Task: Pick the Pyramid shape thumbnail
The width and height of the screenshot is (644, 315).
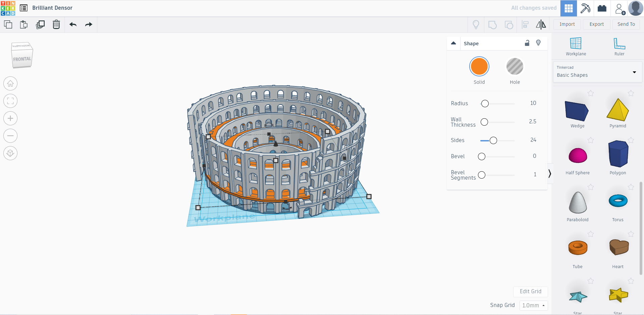Action: click(618, 110)
